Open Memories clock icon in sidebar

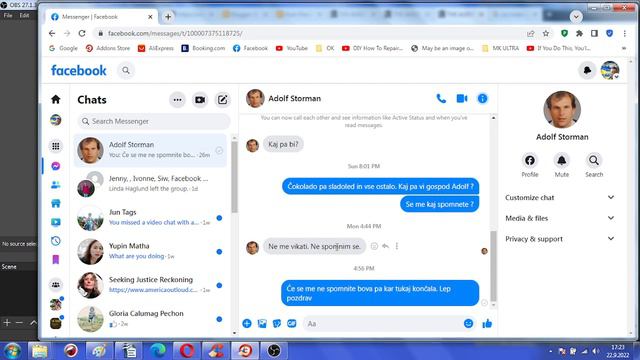pos(56,241)
